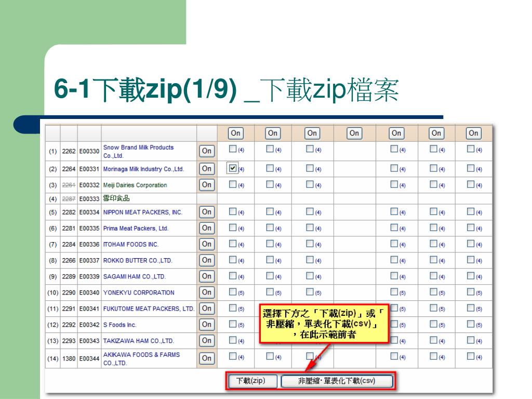Click the second column header On button
Image resolution: width=532 pixels, height=399 pixels.
272,133
